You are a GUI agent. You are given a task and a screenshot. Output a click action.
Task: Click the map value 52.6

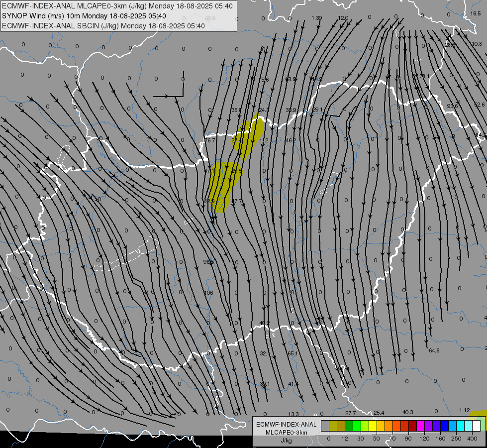(x=480, y=105)
